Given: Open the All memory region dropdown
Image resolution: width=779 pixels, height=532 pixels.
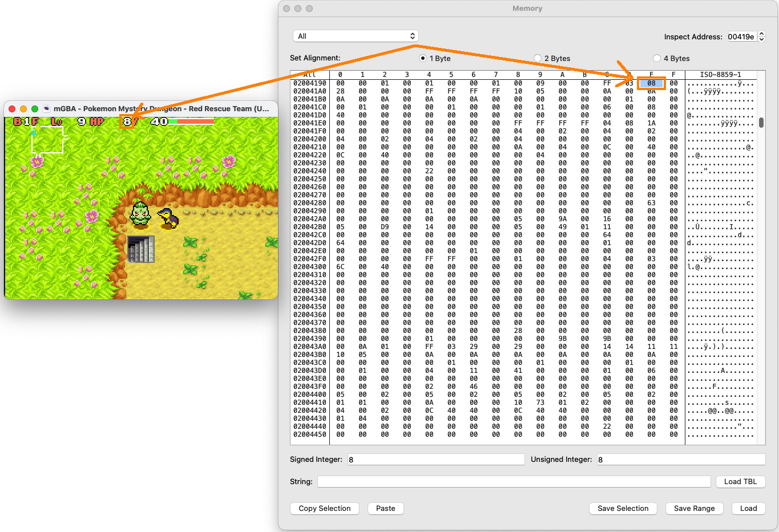Looking at the screenshot, I should point(356,36).
